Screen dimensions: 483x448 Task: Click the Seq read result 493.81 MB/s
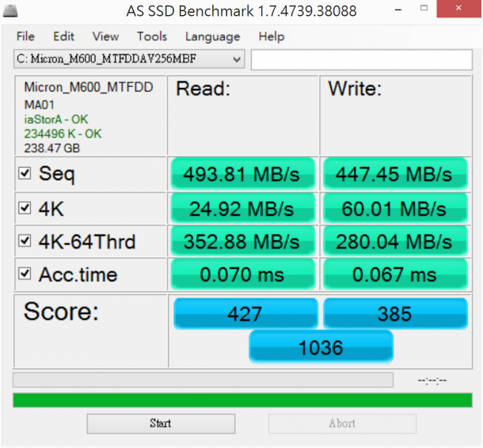[x=243, y=174]
